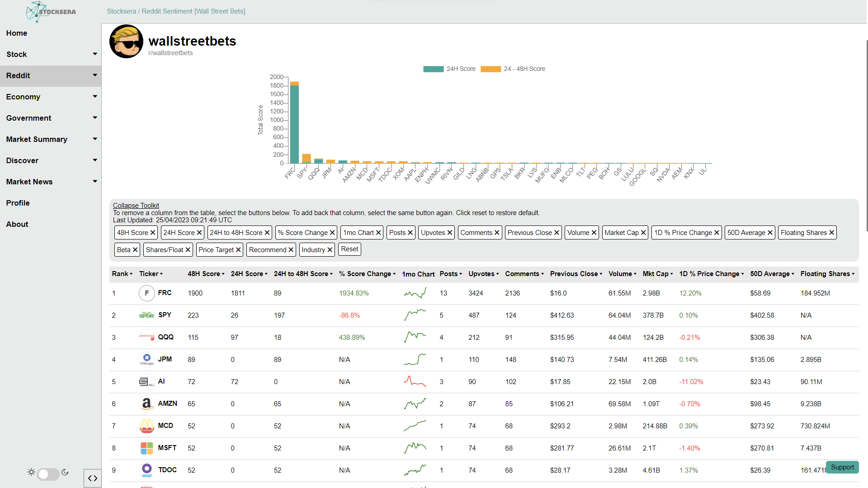This screenshot has height=488, width=868.
Task: Toggle the Floating Shares column button
Action: [x=807, y=233]
